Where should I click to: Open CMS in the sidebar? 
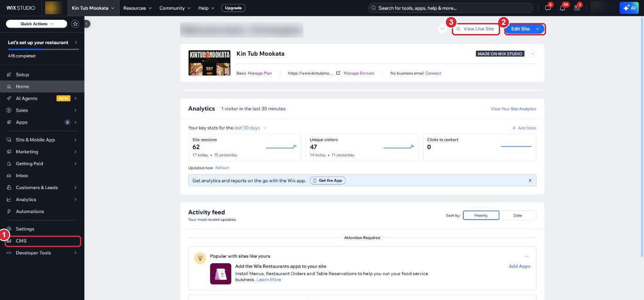click(42, 241)
